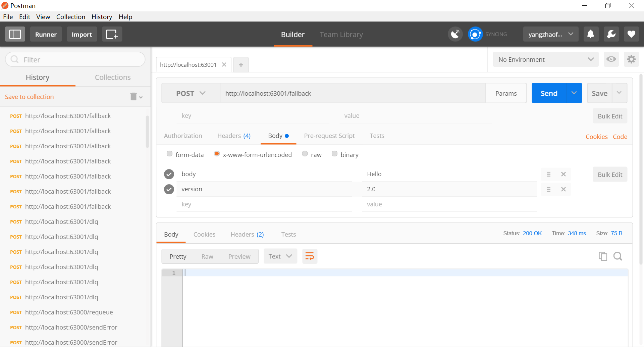
Task: Click the Send button
Action: (x=549, y=93)
